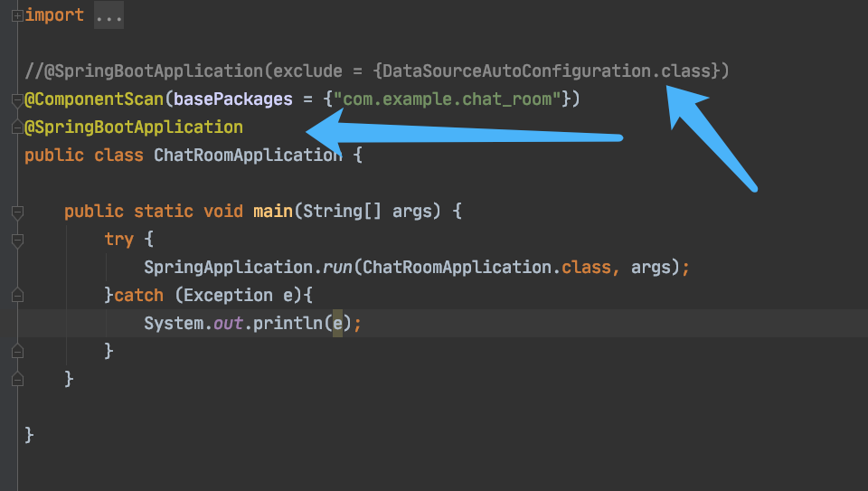The height and width of the screenshot is (491, 868).
Task: Click the import keyword
Action: pyautogui.click(x=54, y=15)
